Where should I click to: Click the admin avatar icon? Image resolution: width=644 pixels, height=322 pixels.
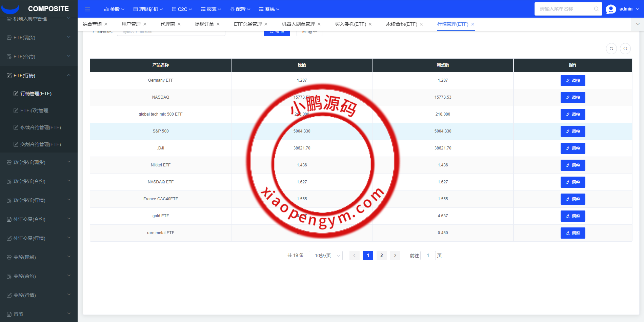611,9
